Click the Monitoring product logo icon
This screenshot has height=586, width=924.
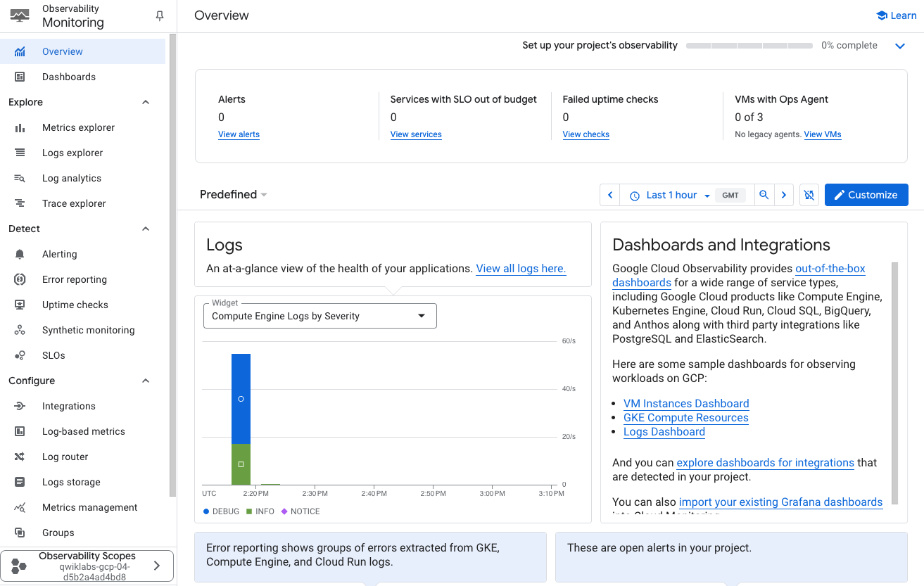(18, 13)
